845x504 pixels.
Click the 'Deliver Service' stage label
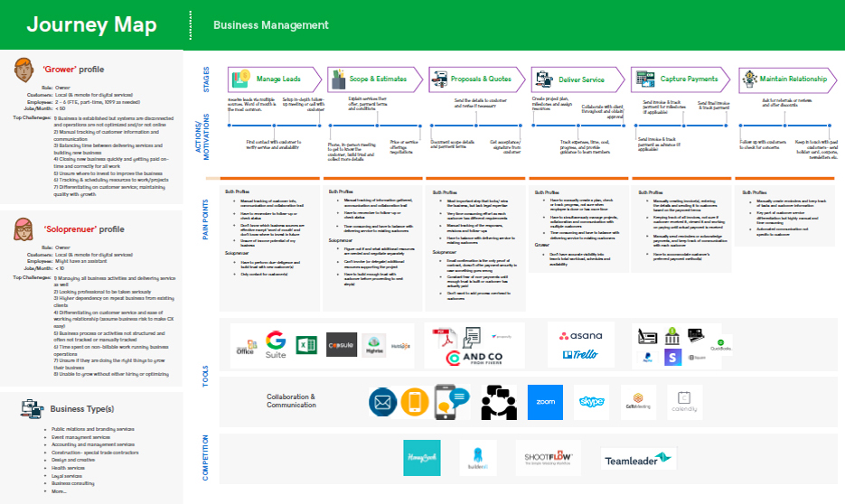[x=581, y=79]
